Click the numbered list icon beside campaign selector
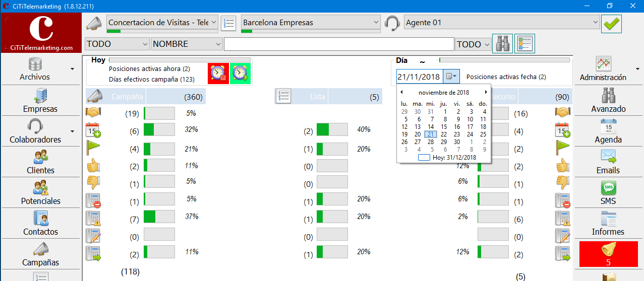This screenshot has width=644, height=281. point(228,23)
